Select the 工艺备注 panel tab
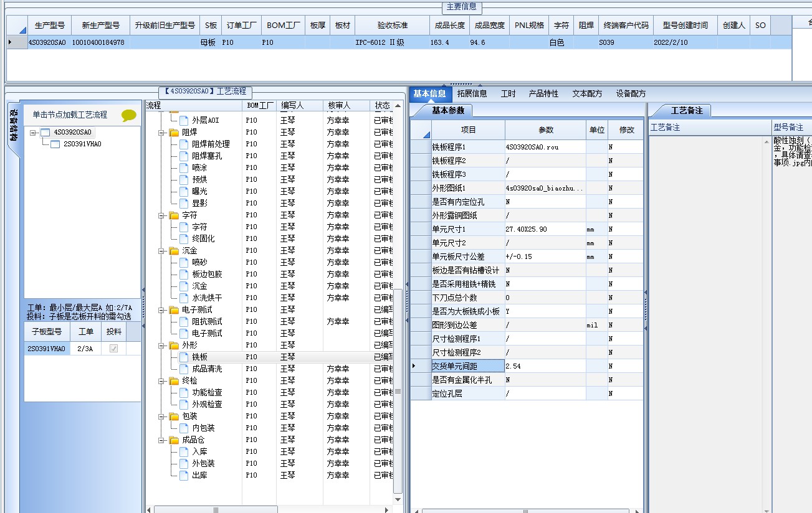Viewport: 812px width, 513px height. pos(686,110)
